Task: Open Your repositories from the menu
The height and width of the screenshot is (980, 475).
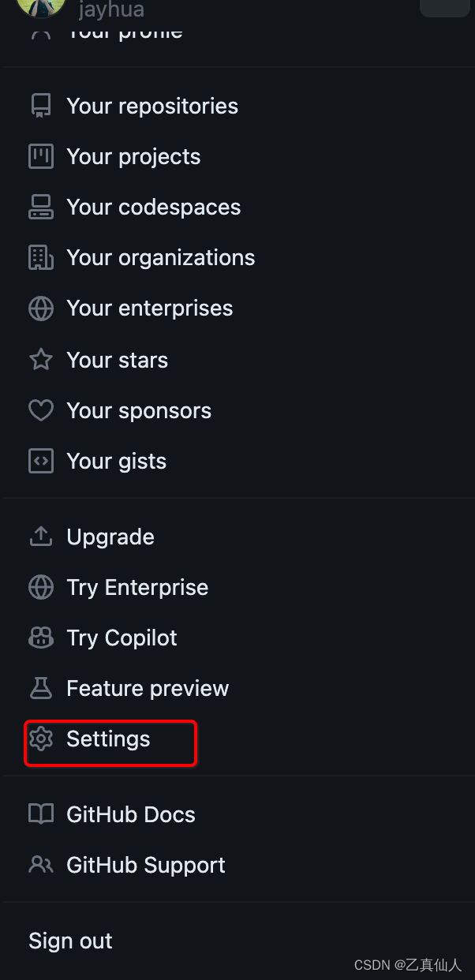Action: pyautogui.click(x=152, y=107)
